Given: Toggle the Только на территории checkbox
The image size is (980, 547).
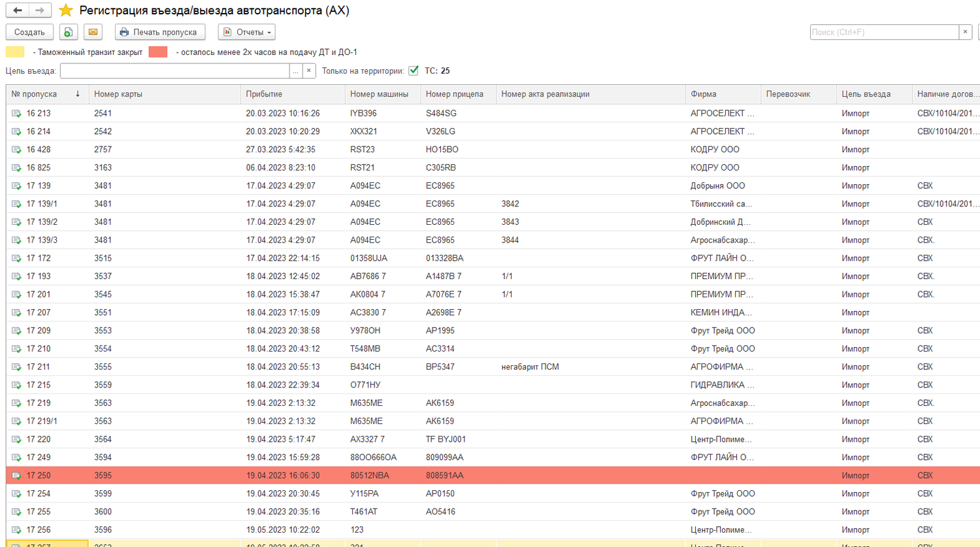Looking at the screenshot, I should [x=414, y=71].
